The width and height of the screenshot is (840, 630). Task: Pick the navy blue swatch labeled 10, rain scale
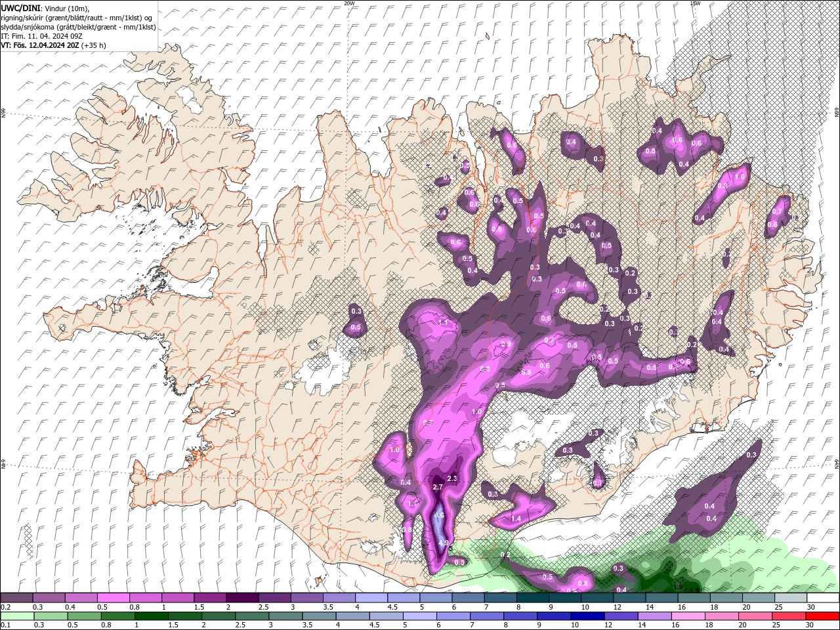click(587, 616)
